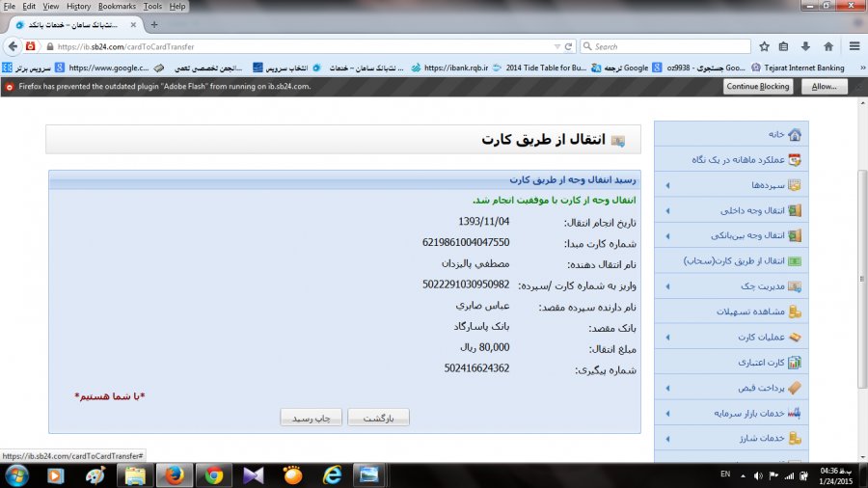Launch Internet Explorer from the taskbar
The width and height of the screenshot is (868, 488).
(x=332, y=475)
